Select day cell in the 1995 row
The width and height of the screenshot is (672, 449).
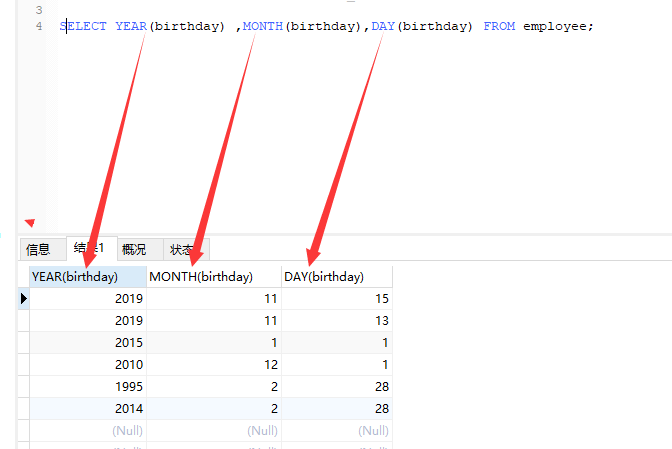coord(337,386)
